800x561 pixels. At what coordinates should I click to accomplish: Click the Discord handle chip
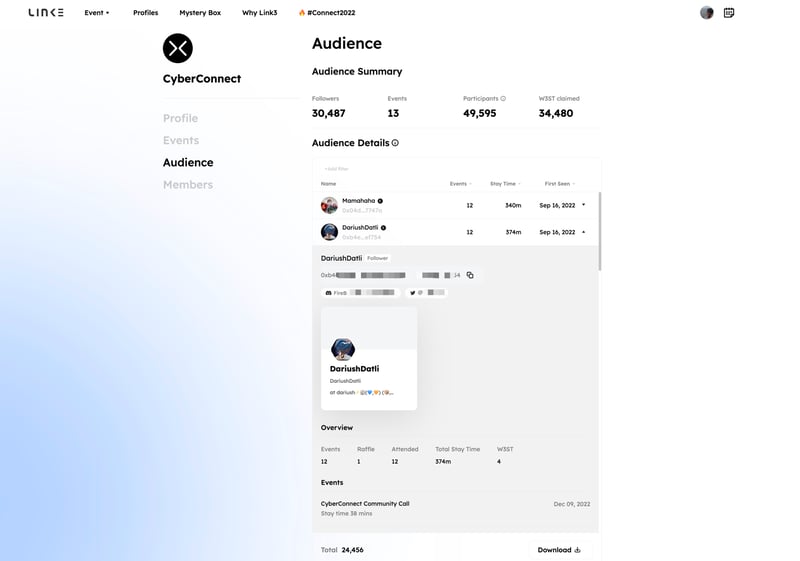(360, 293)
